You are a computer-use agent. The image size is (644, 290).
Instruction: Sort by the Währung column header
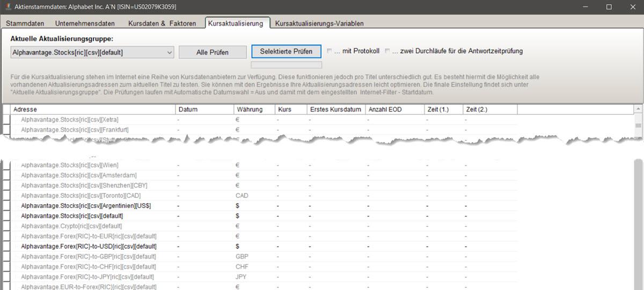coord(254,109)
